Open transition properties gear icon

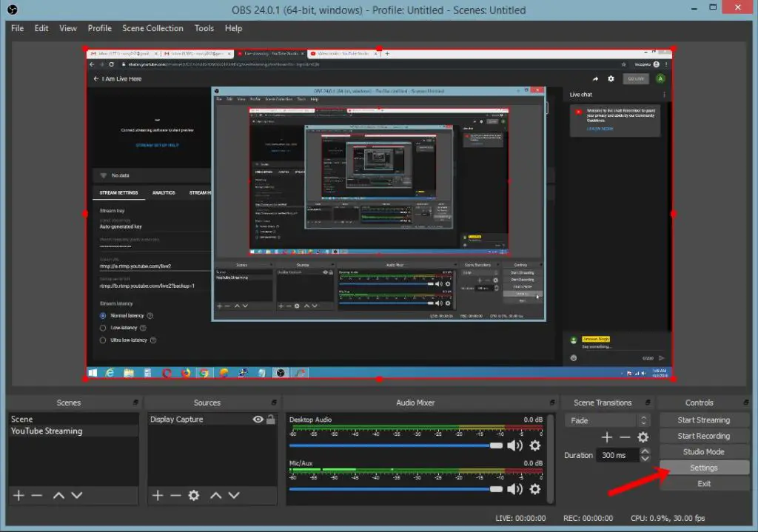[x=643, y=437]
